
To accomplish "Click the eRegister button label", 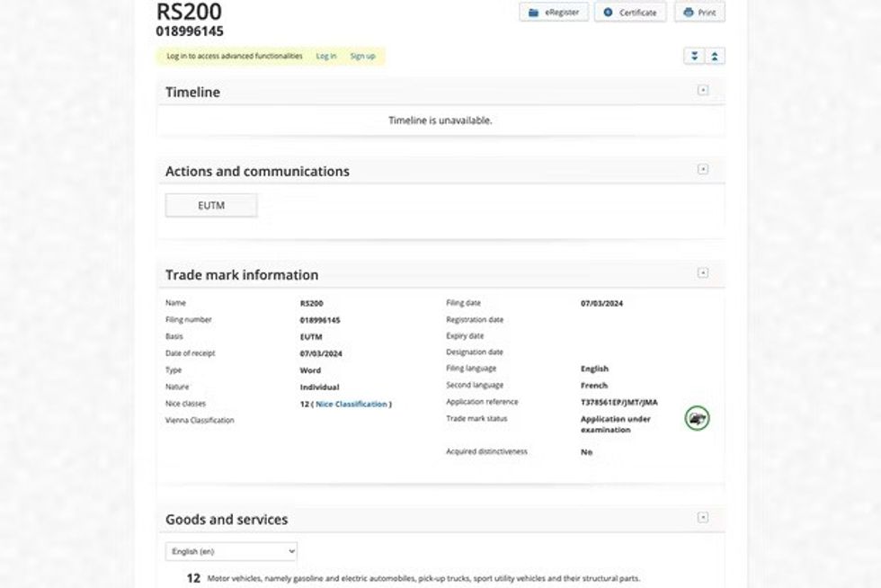I will pos(563,13).
